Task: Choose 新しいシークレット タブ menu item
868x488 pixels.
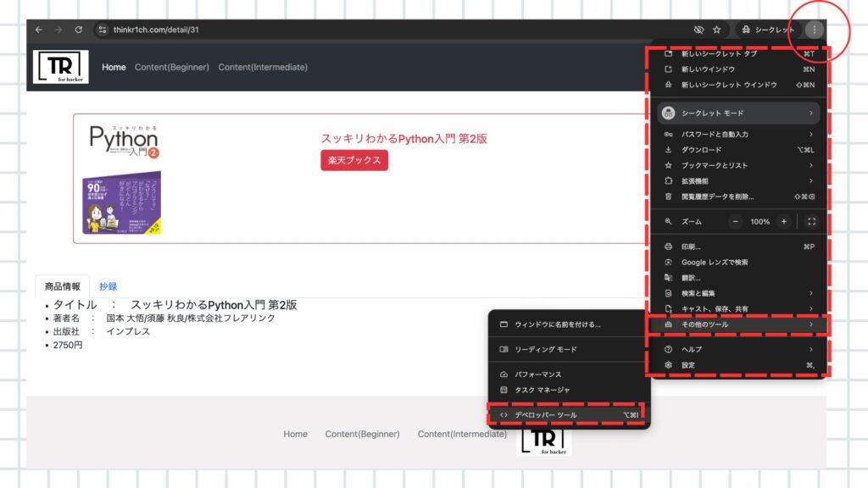Action: (x=738, y=53)
